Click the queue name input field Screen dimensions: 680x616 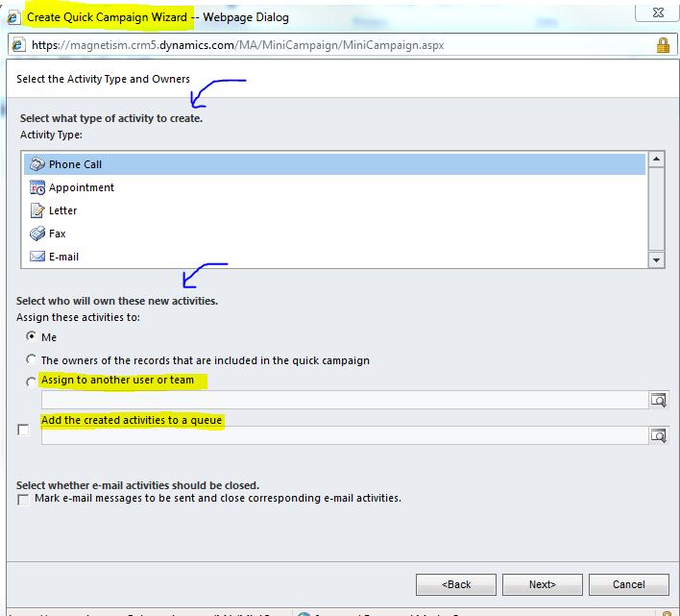tap(343, 435)
